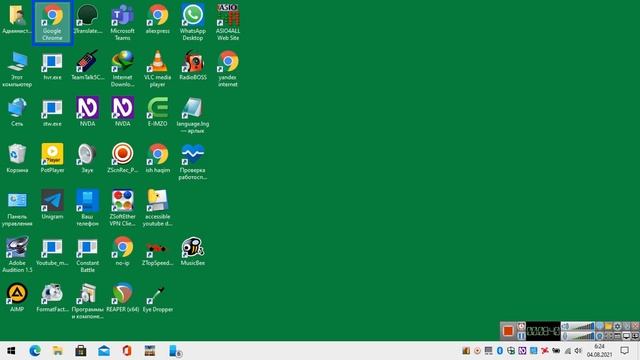Select the Internet Download Manager icon

coord(122,69)
